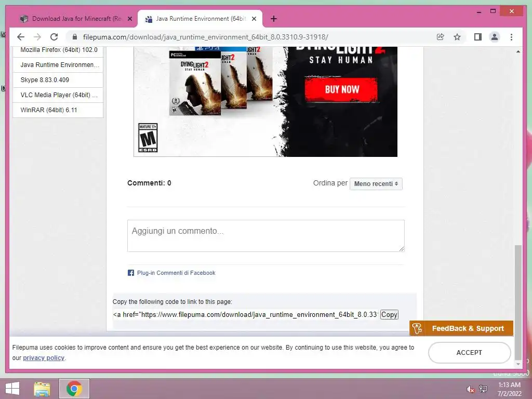Click the Aggiungi un commento text box

tap(265, 236)
